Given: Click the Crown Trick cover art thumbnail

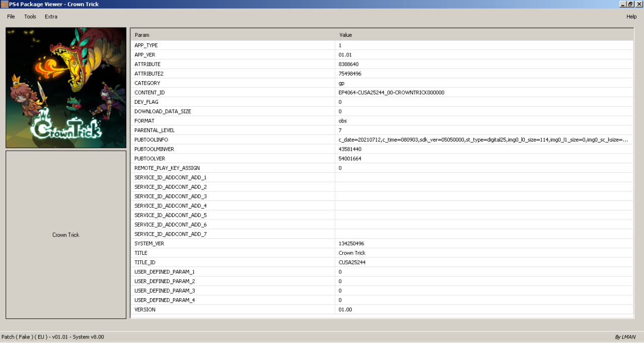Looking at the screenshot, I should [66, 88].
